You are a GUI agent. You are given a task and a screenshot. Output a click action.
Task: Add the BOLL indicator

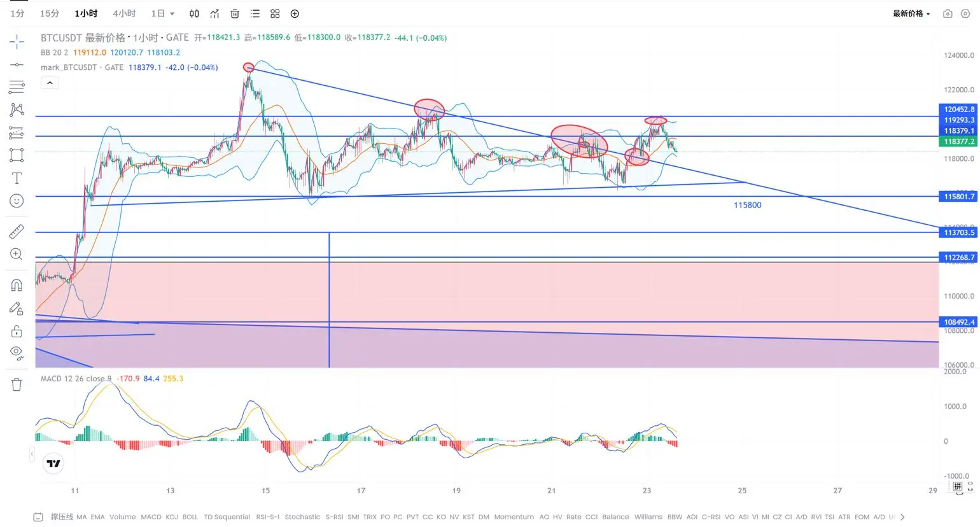190,517
